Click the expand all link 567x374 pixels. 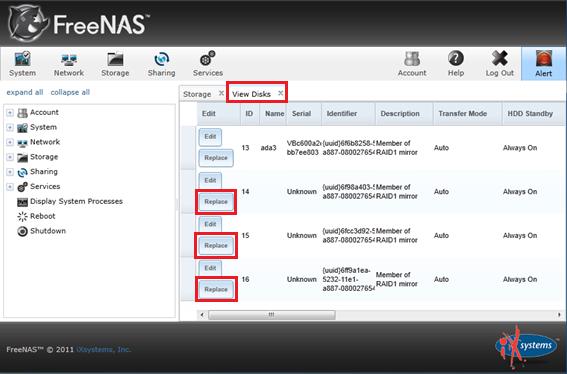coord(25,92)
